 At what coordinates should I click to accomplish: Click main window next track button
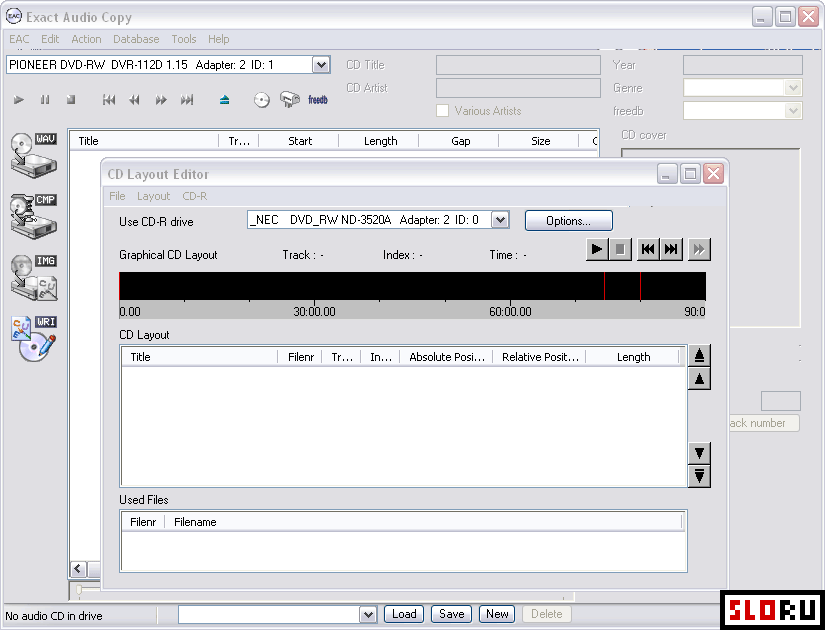[x=187, y=99]
